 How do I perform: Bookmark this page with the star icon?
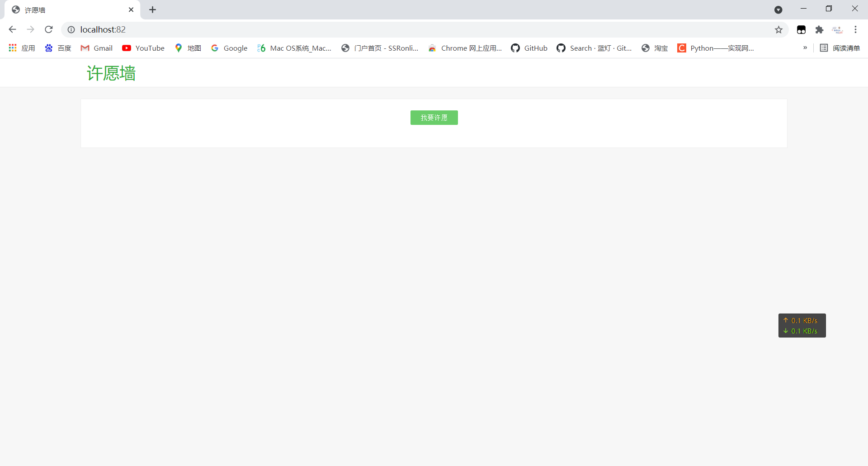coord(778,29)
